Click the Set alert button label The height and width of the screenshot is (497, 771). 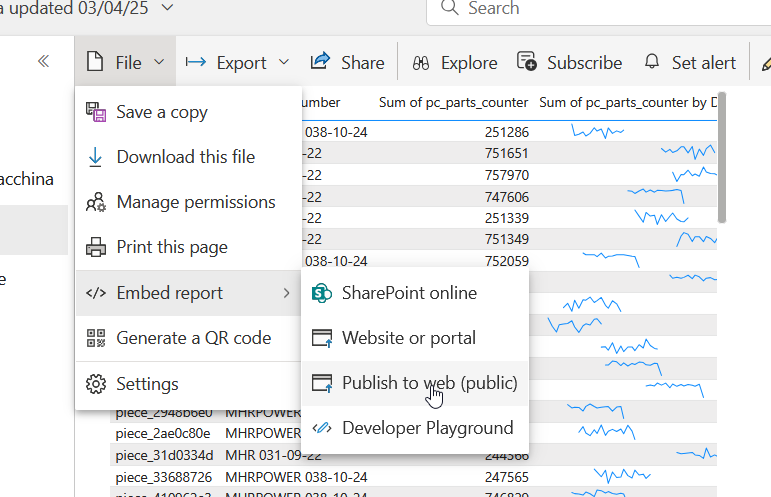[x=704, y=63]
